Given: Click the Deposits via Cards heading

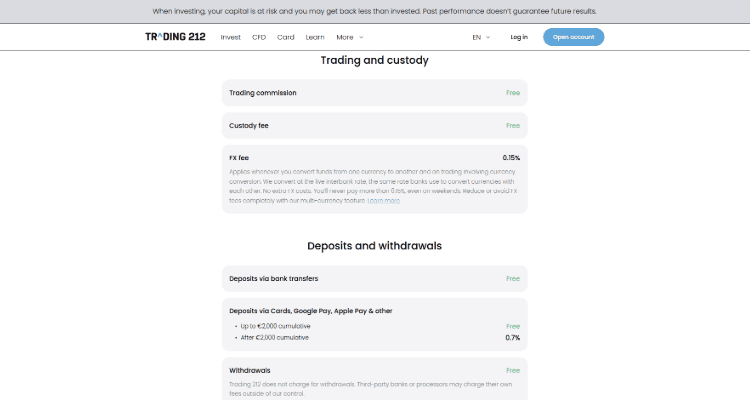Looking at the screenshot, I should [x=310, y=311].
